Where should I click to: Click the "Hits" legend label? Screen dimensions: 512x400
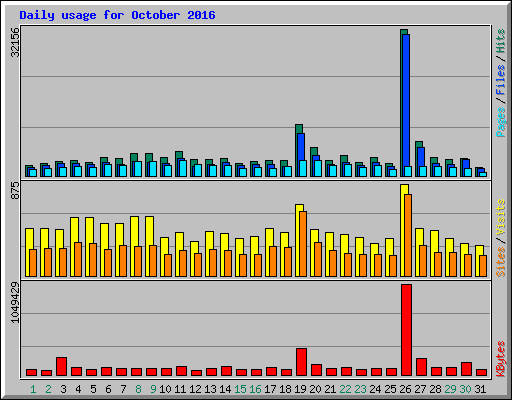(501, 41)
